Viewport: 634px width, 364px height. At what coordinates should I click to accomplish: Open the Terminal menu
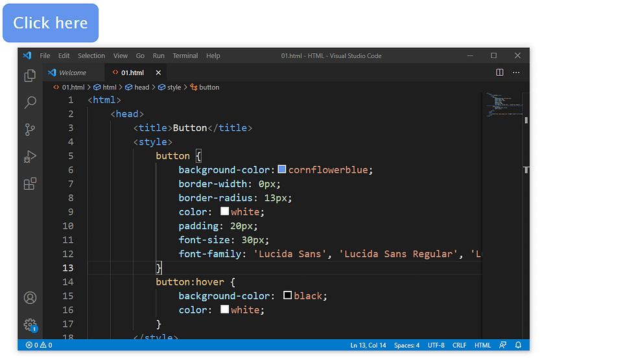[185, 56]
